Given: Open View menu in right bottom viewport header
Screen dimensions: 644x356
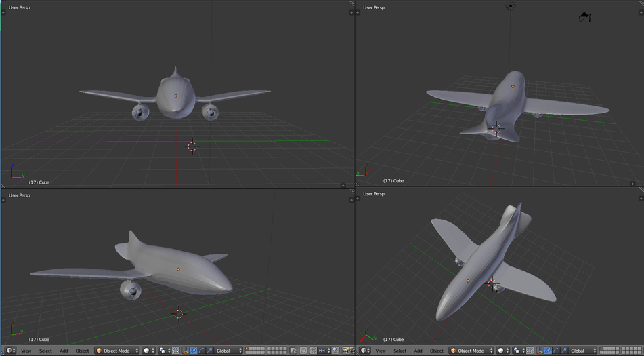Looking at the screenshot, I should coord(381,351).
